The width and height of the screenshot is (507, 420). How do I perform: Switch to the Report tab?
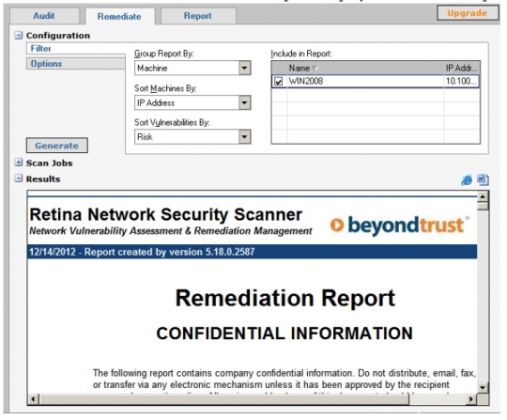coord(198,16)
